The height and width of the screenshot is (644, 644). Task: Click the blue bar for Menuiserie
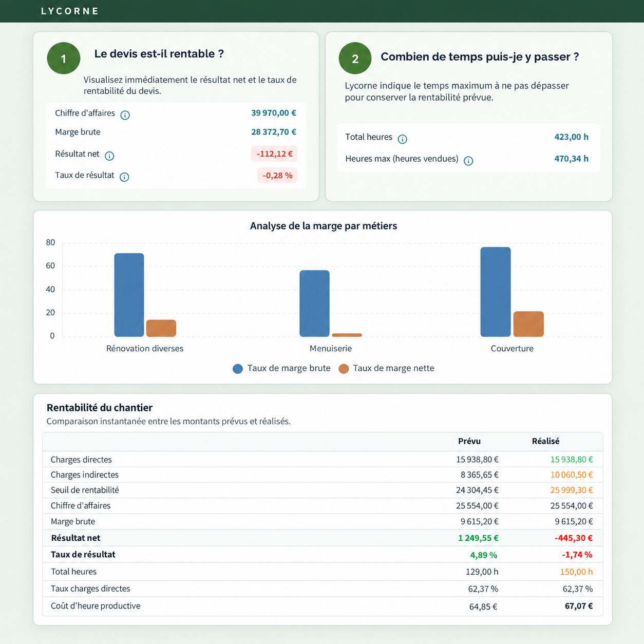pyautogui.click(x=314, y=304)
